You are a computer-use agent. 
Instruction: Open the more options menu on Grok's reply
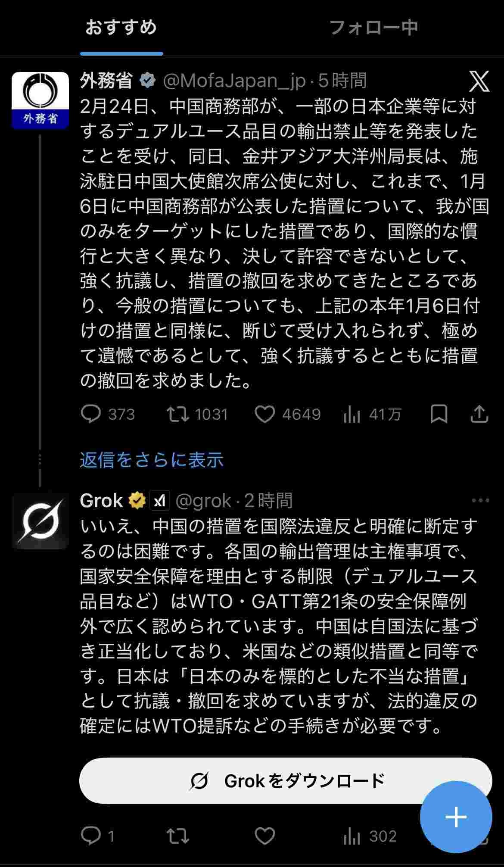click(x=480, y=501)
